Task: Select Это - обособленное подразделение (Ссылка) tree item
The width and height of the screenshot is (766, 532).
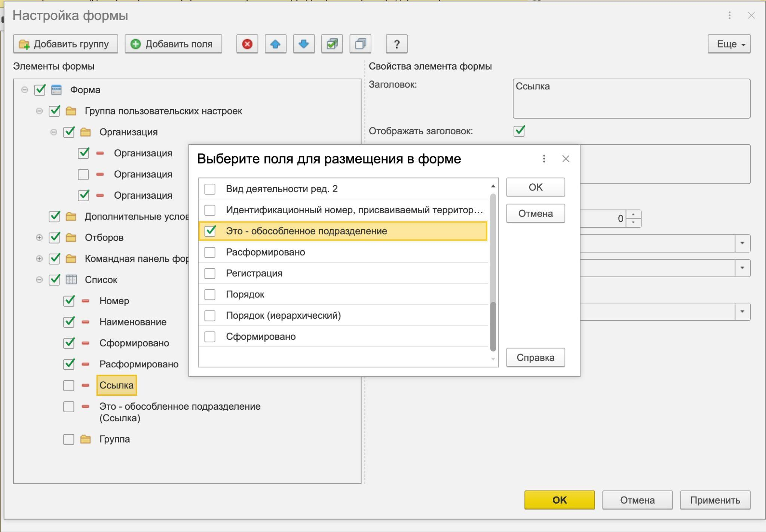Action: (180, 412)
